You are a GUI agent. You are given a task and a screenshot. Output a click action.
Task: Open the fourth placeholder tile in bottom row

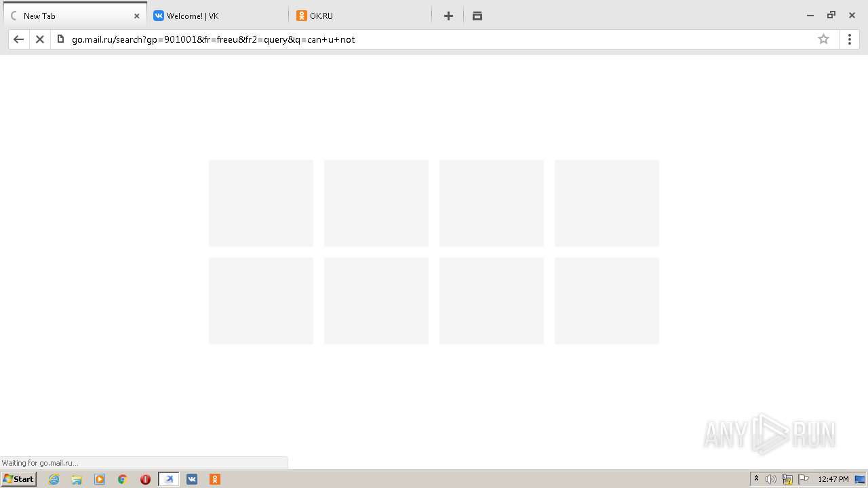(x=607, y=301)
